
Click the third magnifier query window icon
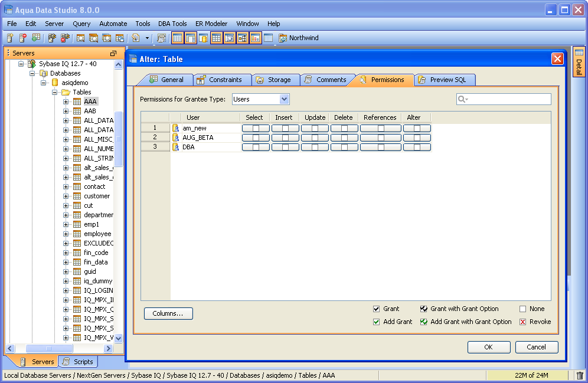pyautogui.click(x=106, y=38)
